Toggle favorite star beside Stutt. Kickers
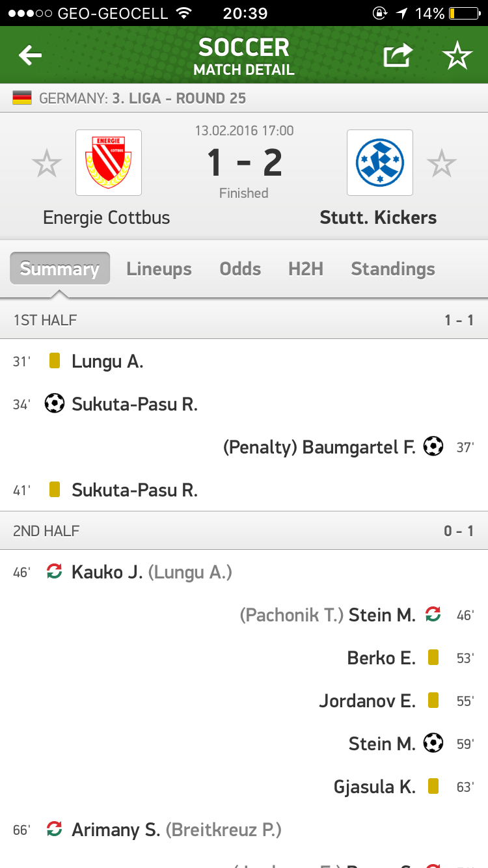 pos(442,163)
